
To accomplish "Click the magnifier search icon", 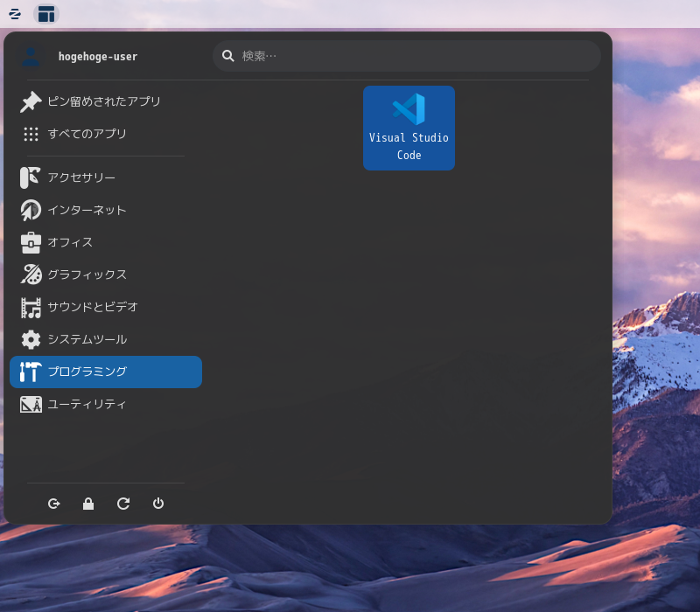I will pyautogui.click(x=228, y=56).
